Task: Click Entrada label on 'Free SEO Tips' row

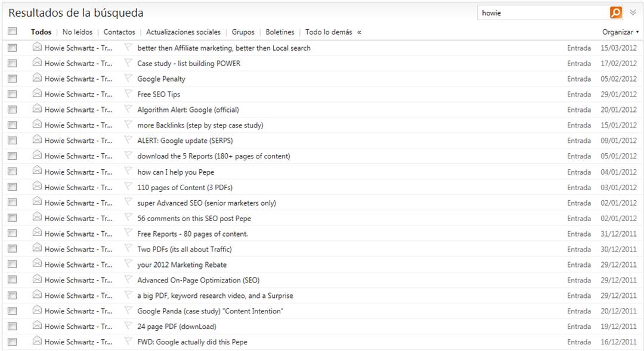Action: click(579, 94)
